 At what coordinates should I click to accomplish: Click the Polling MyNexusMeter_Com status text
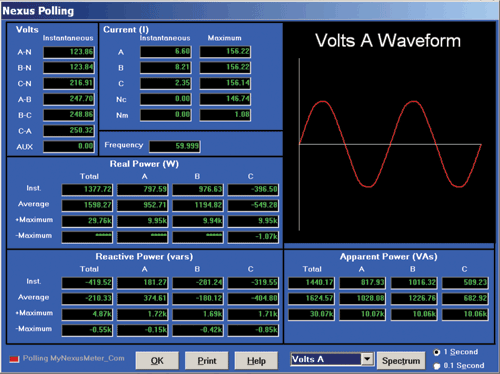pyautogui.click(x=74, y=358)
